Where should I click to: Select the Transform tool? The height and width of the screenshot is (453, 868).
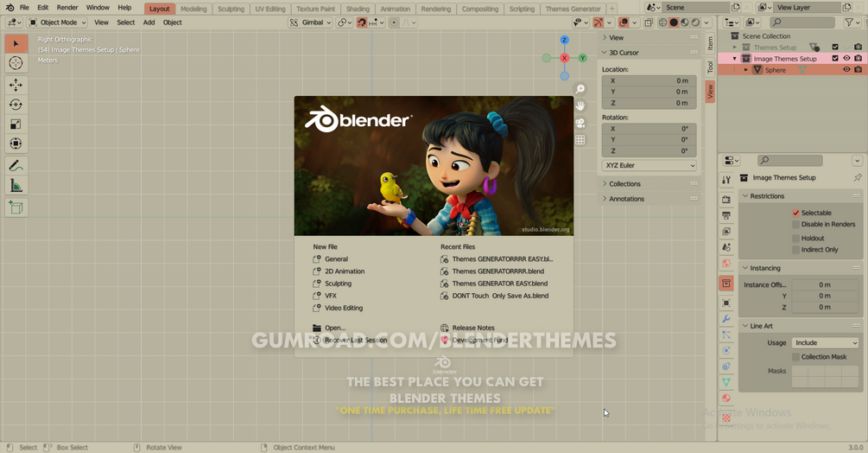click(x=16, y=144)
